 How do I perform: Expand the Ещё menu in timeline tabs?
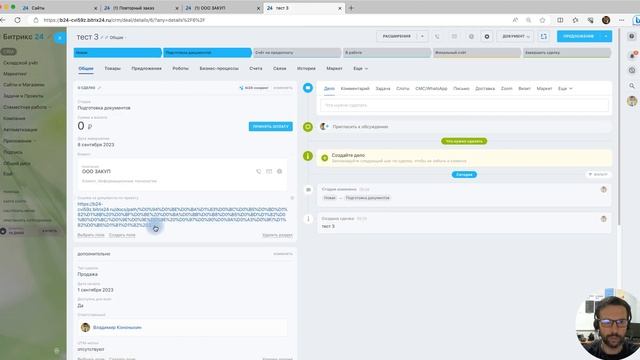(565, 89)
